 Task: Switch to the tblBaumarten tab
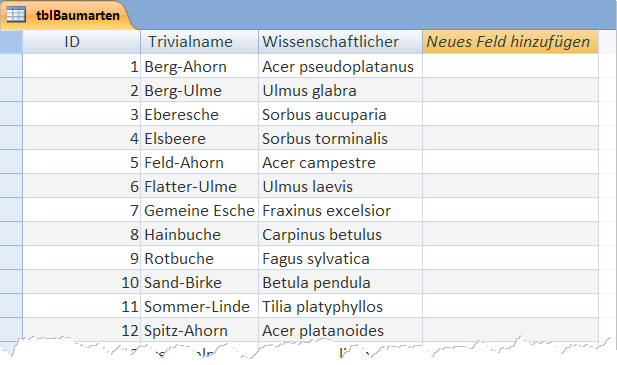pyautogui.click(x=67, y=15)
